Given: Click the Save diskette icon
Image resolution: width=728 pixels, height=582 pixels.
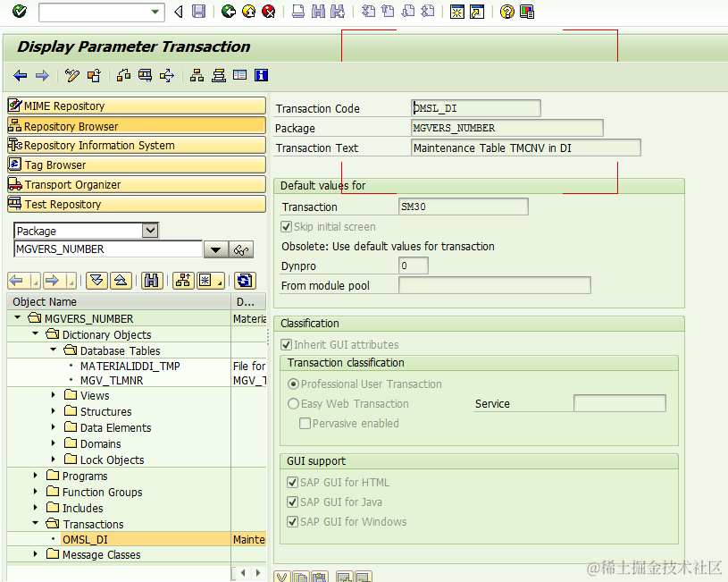Looking at the screenshot, I should coord(198,11).
